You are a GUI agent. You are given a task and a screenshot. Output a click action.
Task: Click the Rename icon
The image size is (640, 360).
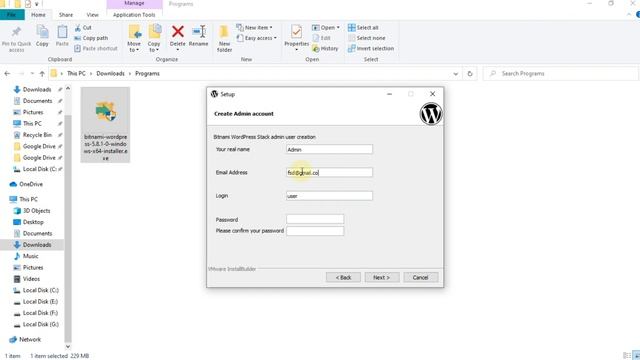(199, 32)
